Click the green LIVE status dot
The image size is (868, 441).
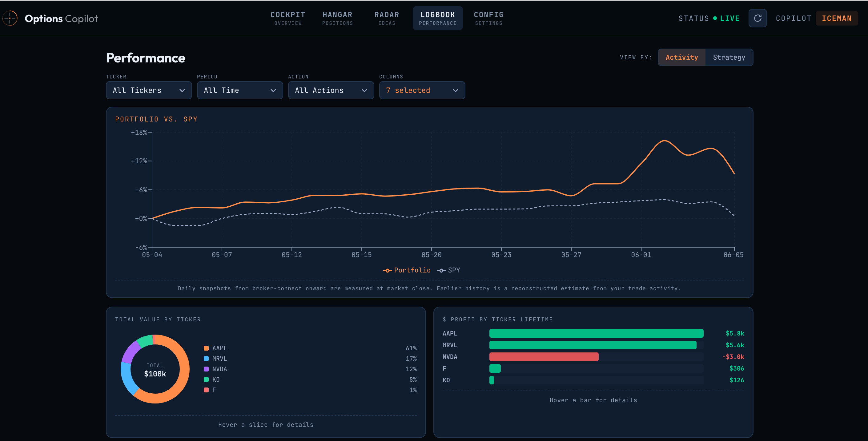click(715, 18)
